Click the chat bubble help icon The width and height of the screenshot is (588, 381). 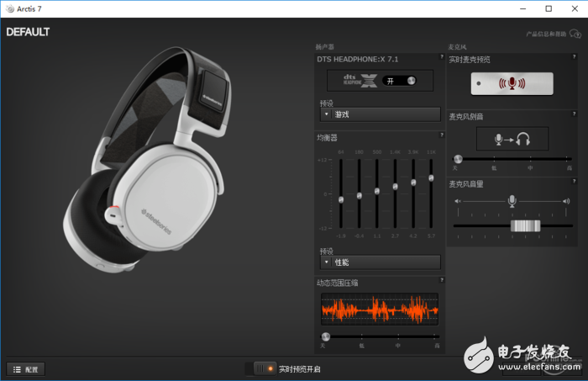coord(575,34)
